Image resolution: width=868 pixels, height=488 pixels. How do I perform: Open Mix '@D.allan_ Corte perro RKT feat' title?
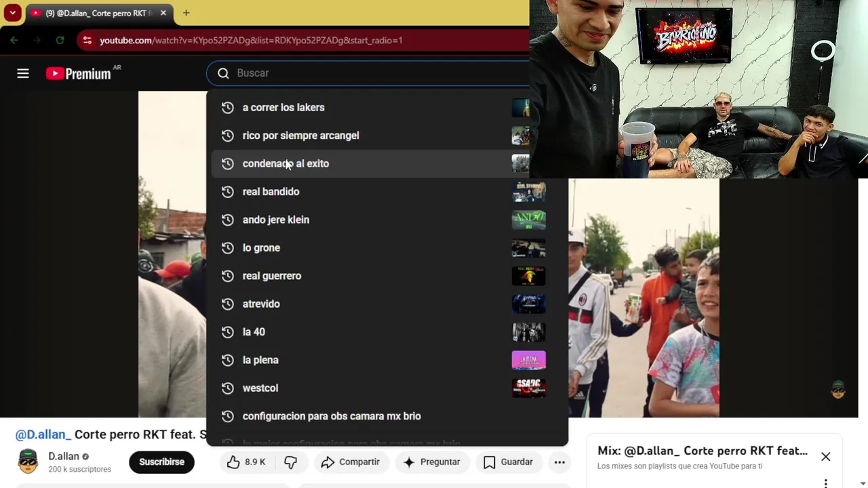(703, 451)
